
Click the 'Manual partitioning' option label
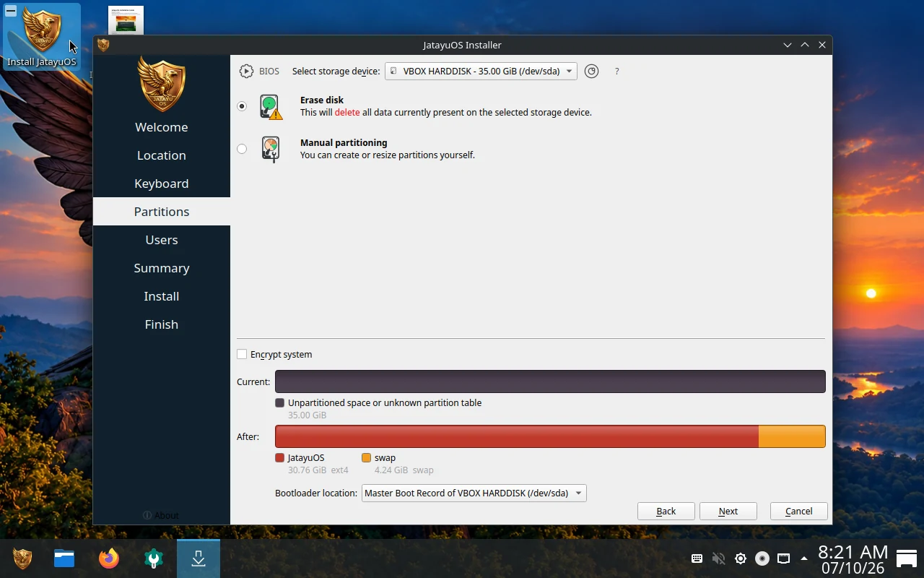344,142
